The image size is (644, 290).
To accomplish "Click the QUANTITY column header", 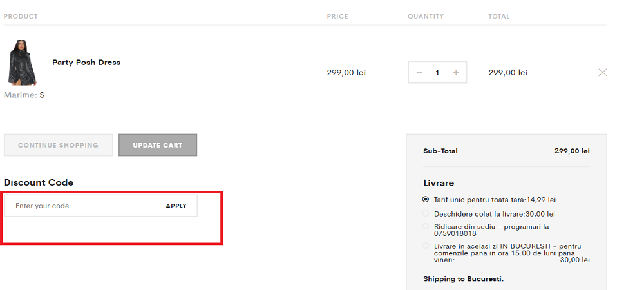I will point(426,17).
